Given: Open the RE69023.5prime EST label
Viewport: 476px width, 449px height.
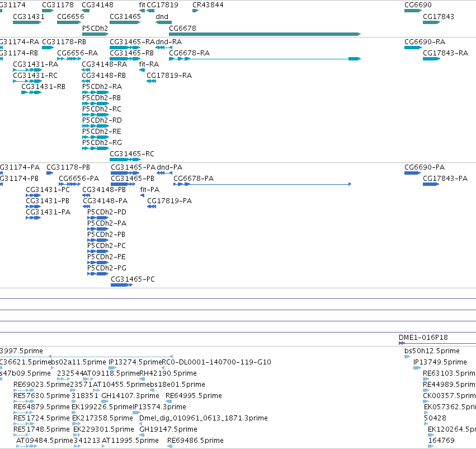Looking at the screenshot, I should 41,385.
